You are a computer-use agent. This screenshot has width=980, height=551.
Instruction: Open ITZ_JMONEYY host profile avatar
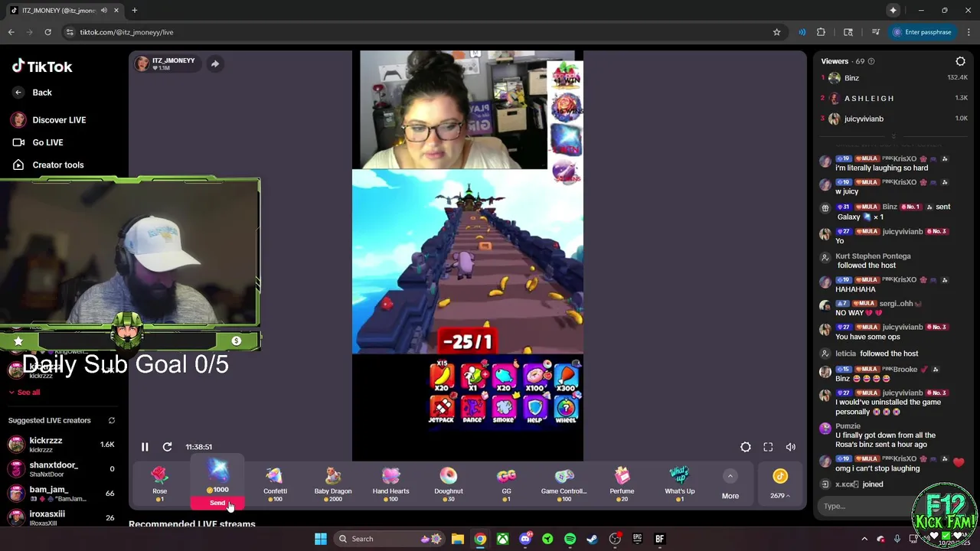[x=142, y=64]
